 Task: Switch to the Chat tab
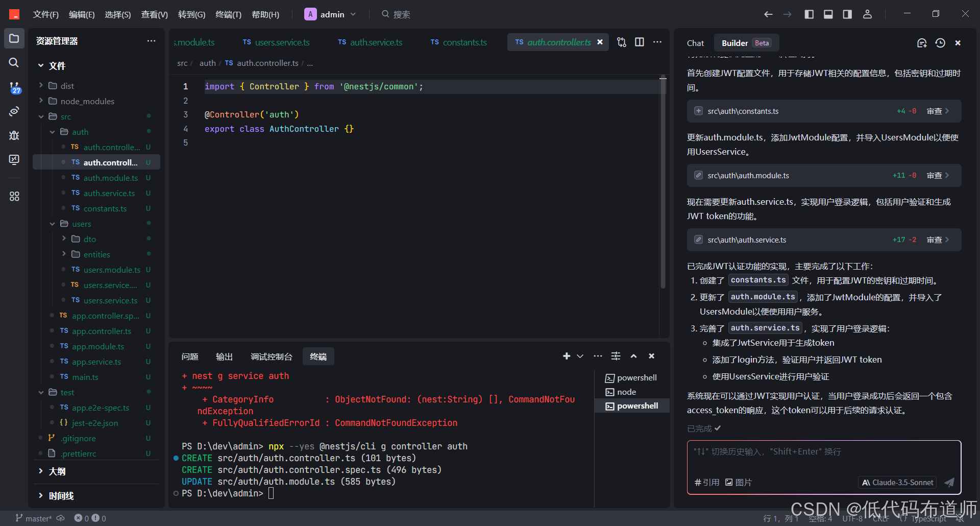coord(695,43)
